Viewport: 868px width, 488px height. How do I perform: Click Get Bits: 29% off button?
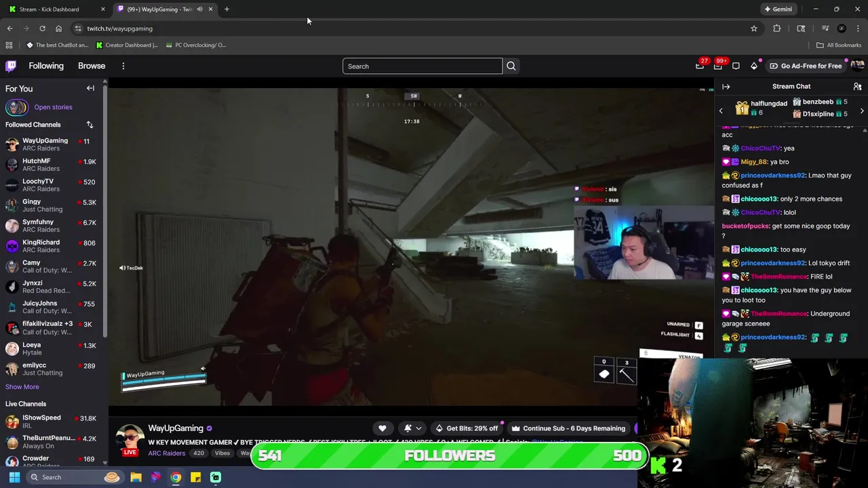click(467, 428)
